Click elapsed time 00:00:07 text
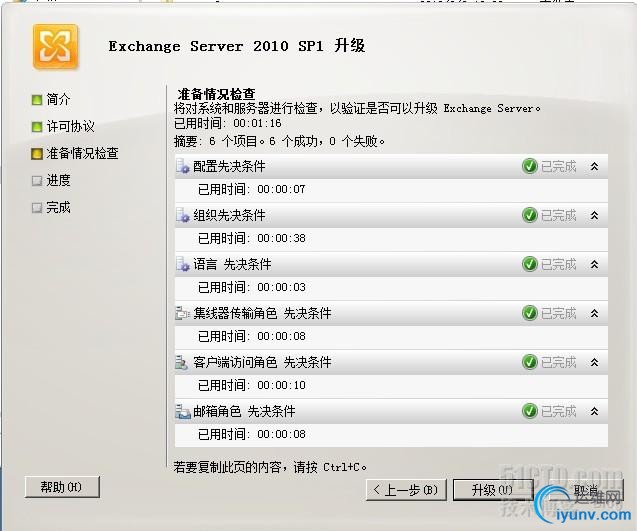 click(281, 189)
